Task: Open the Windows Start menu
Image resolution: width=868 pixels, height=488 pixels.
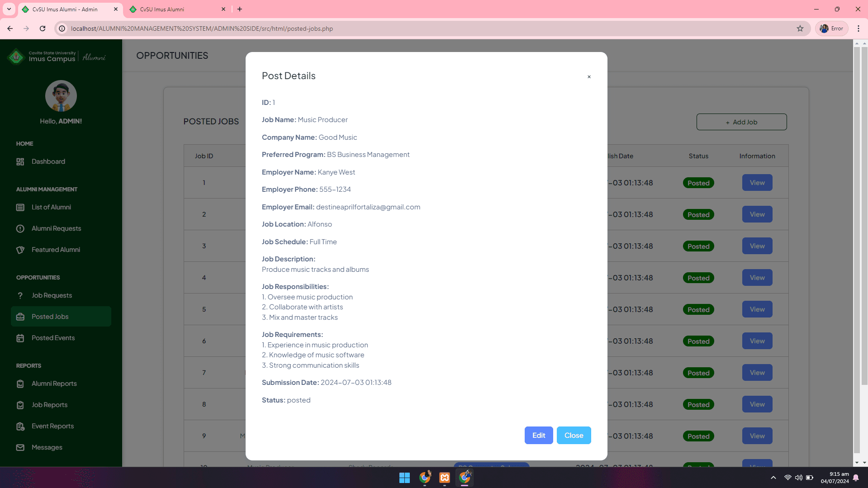Action: click(x=404, y=478)
